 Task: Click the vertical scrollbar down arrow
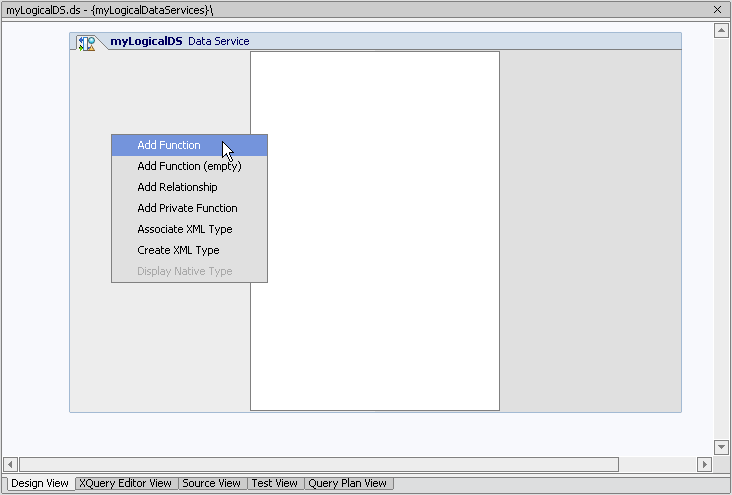coord(721,447)
